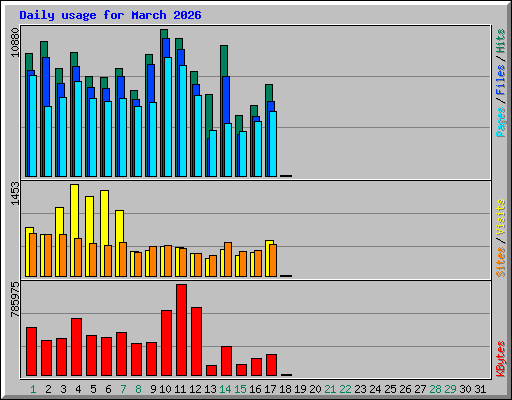Click the Pages legend label

pyautogui.click(x=500, y=122)
